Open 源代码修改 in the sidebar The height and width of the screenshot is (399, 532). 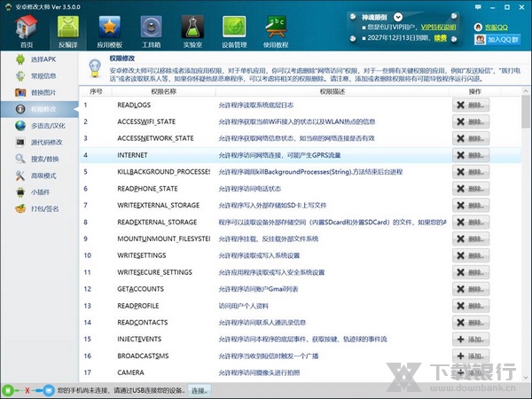click(39, 143)
